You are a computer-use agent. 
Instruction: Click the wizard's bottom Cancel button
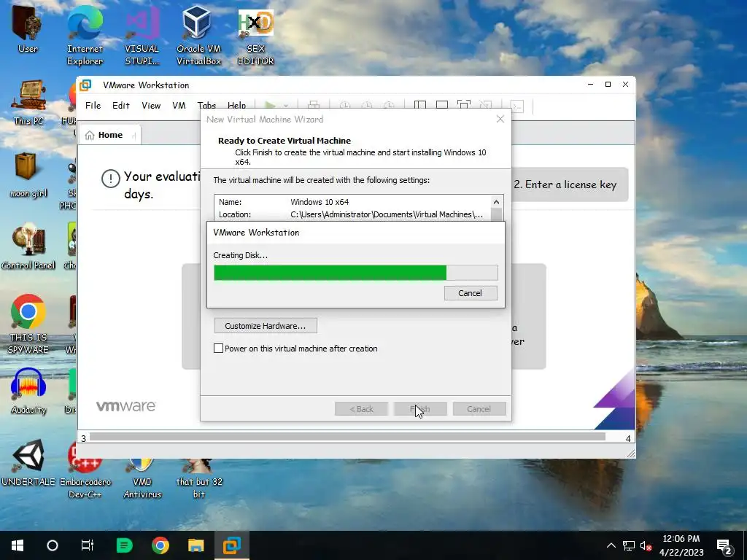pos(479,409)
